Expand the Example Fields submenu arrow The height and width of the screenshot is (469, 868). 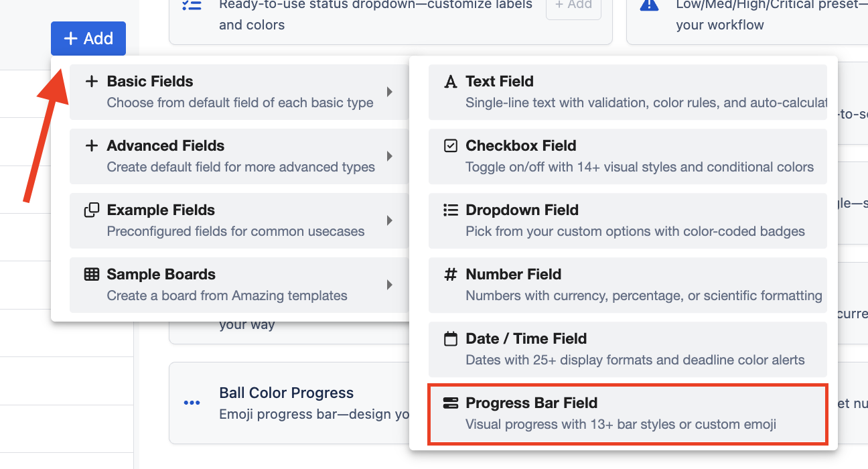click(390, 220)
